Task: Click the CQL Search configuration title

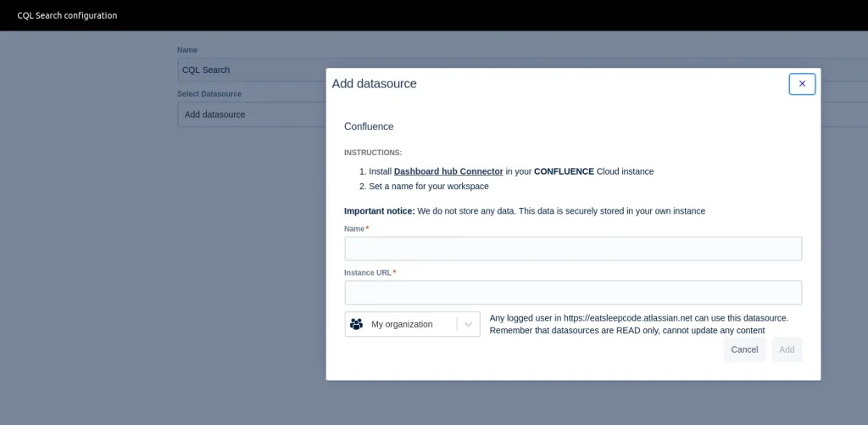Action: click(x=67, y=15)
